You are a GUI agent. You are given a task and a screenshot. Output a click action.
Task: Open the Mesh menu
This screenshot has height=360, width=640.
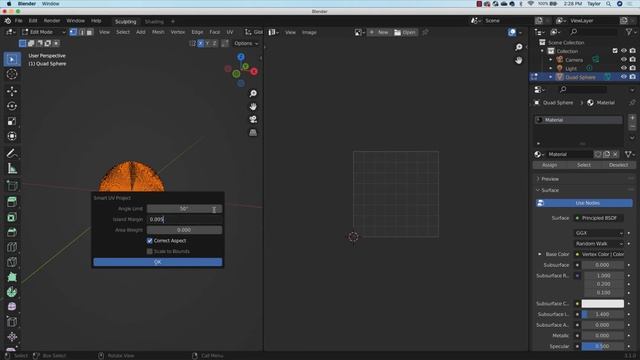pos(158,32)
